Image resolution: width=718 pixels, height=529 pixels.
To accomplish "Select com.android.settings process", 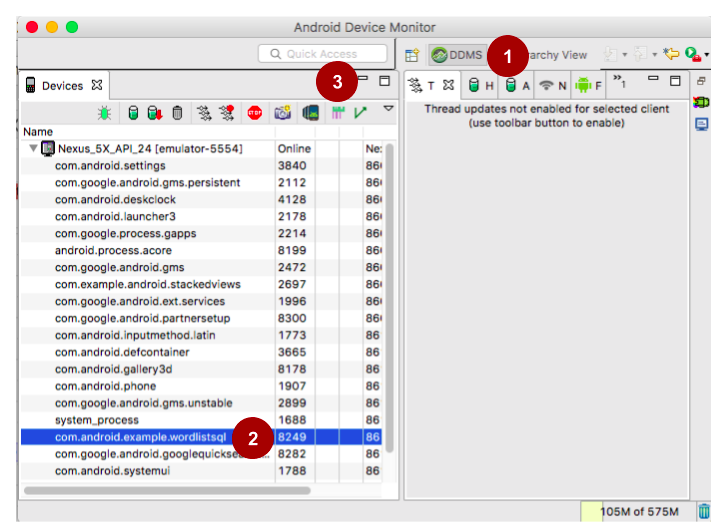I will coord(110,165).
